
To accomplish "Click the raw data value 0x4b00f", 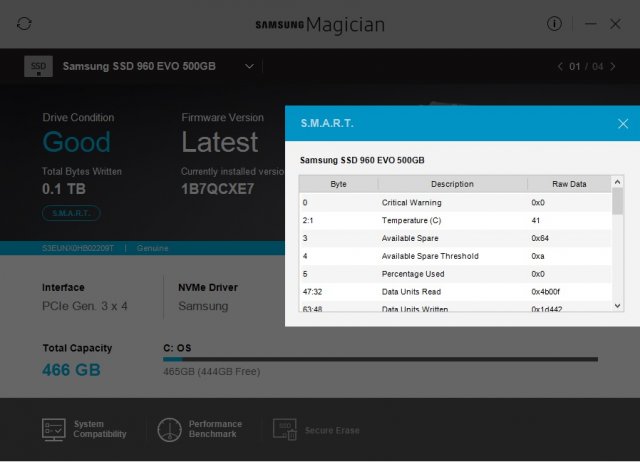I will [545, 292].
